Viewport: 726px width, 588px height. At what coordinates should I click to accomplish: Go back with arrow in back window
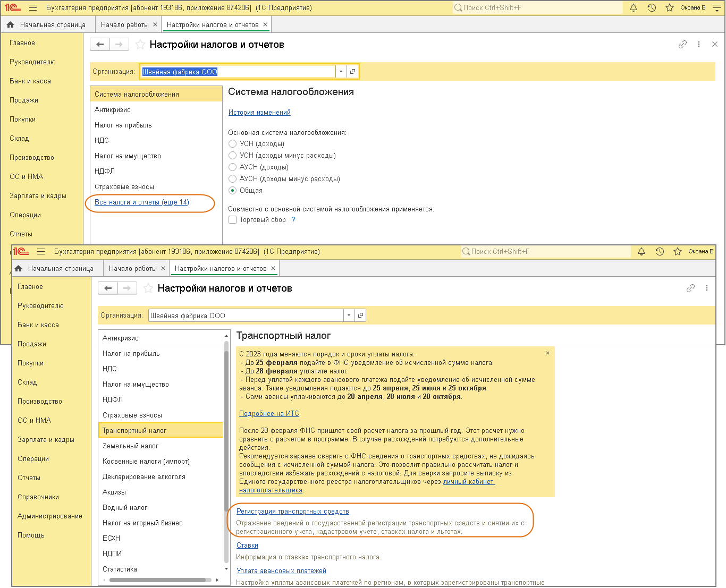(100, 45)
